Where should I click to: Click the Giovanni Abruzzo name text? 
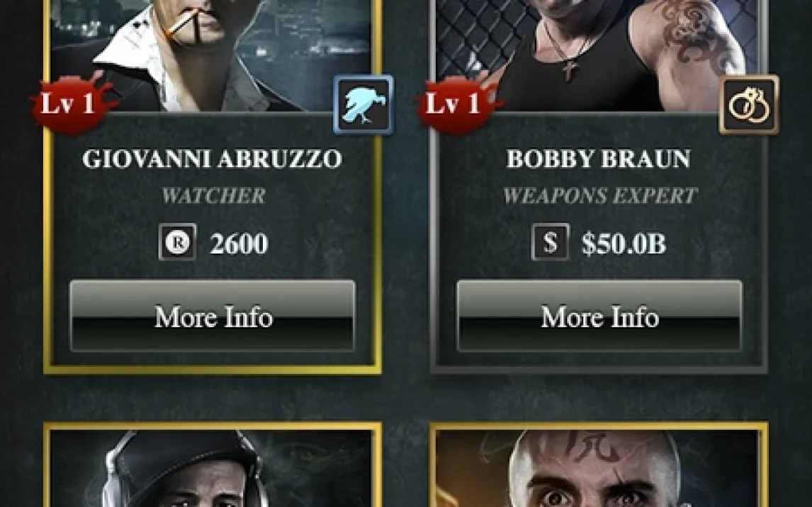[x=213, y=159]
